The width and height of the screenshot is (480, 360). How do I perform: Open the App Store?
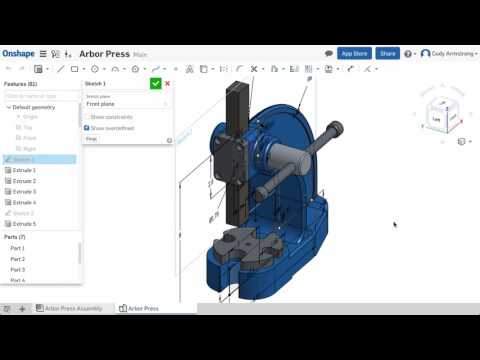(354, 53)
